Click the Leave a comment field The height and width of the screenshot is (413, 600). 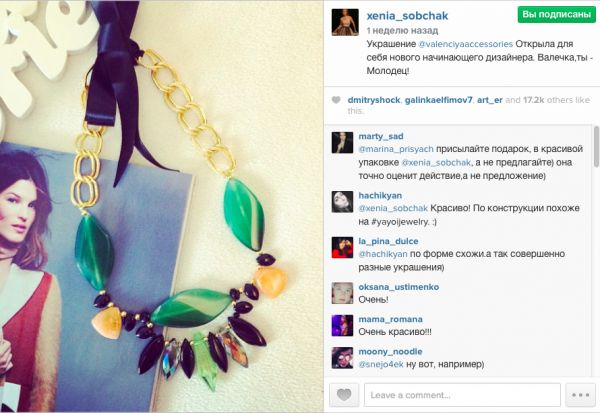coord(462,395)
